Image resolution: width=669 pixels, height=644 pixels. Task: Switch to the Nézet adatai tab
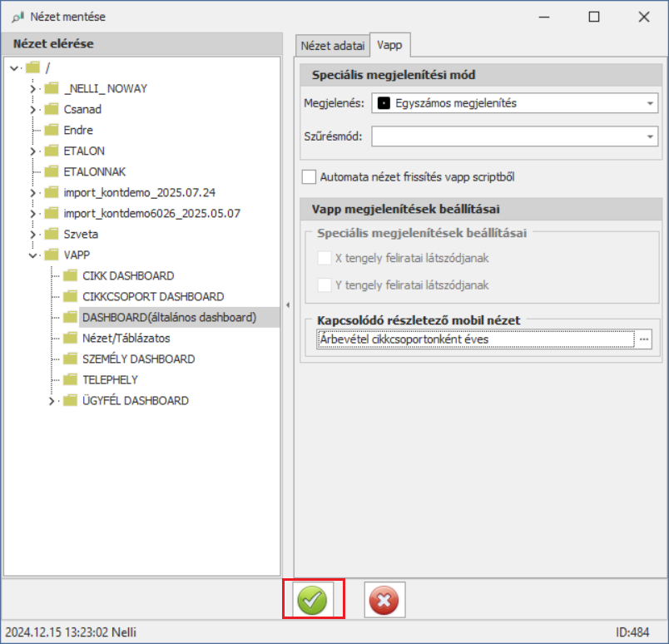coord(333,45)
